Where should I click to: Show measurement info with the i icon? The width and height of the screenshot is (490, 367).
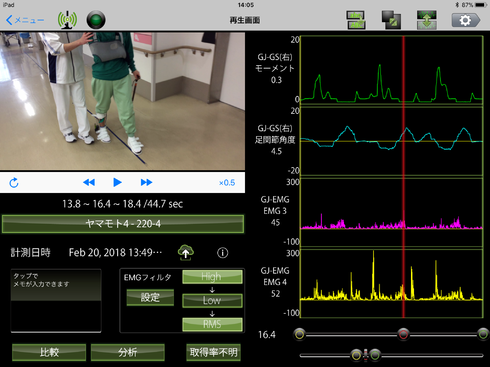click(x=223, y=253)
